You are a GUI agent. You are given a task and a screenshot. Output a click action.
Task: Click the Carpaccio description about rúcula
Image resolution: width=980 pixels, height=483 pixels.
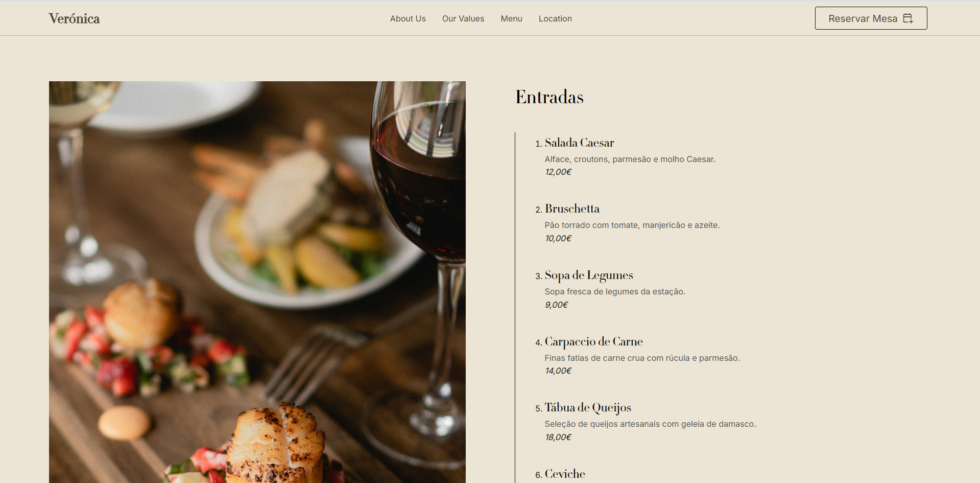pos(642,358)
